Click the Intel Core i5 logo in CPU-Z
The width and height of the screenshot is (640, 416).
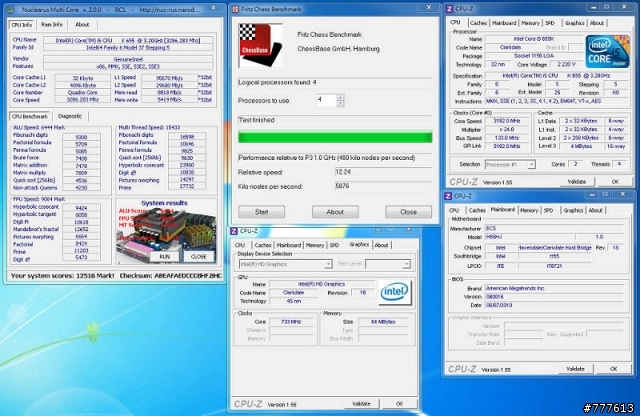[607, 52]
